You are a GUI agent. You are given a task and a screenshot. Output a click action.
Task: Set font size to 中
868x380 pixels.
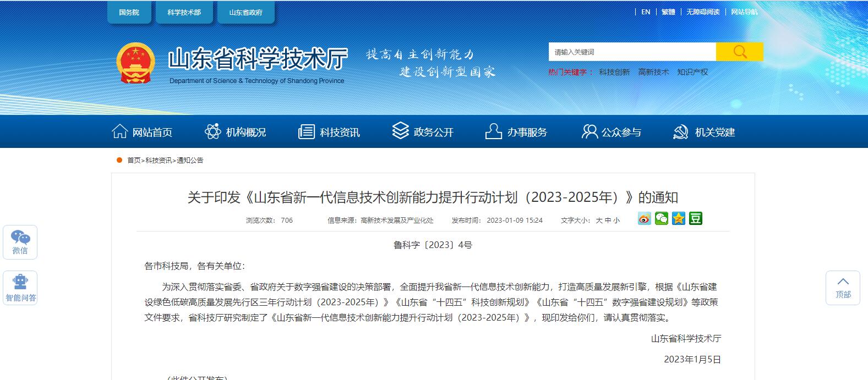tap(608, 221)
